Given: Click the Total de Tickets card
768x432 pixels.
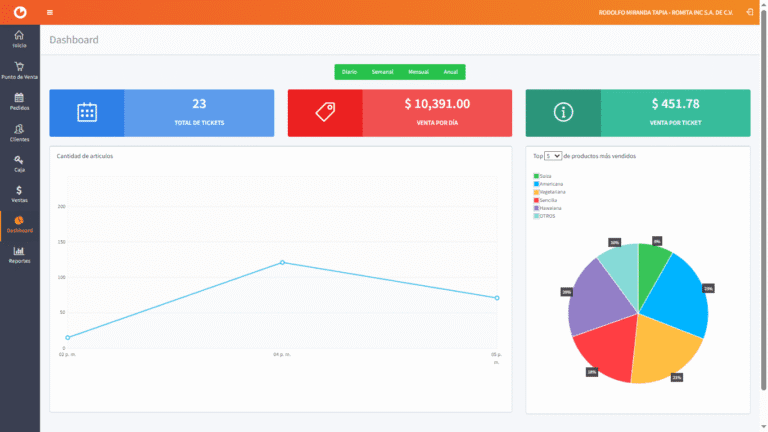Looking at the screenshot, I should (161, 112).
